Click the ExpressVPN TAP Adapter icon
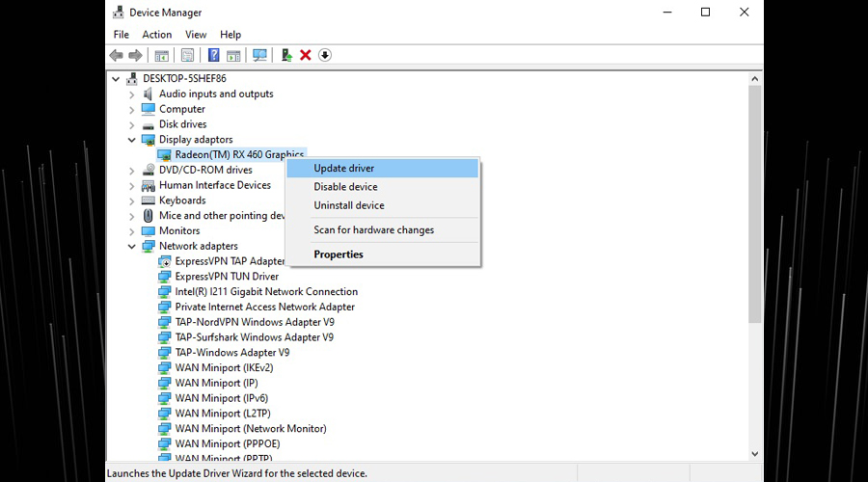Viewport: 868px width, 482px height. (164, 261)
